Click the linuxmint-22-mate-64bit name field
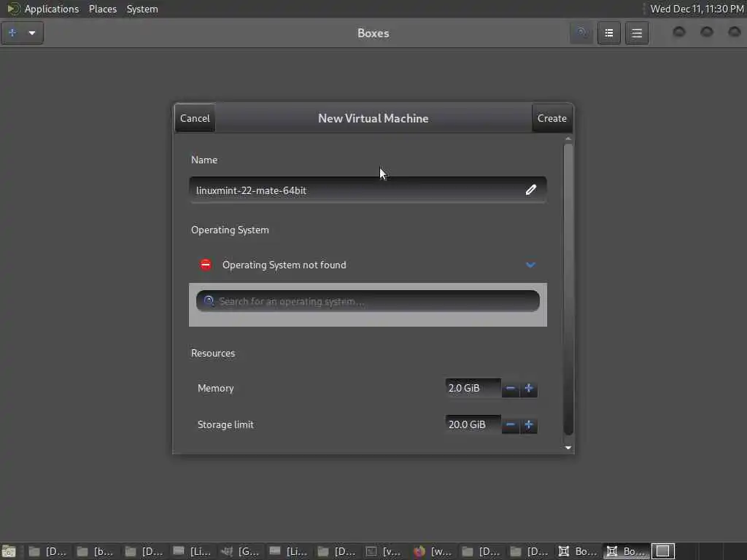 point(368,190)
